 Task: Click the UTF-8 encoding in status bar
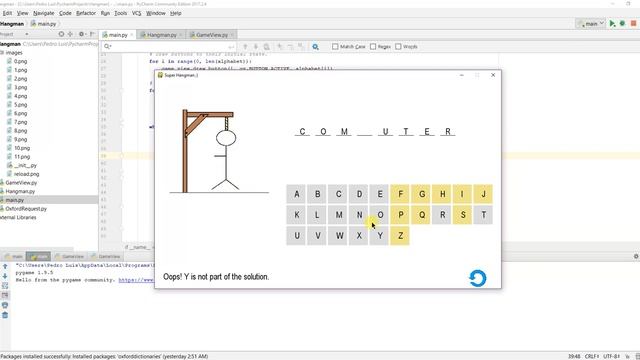611,356
